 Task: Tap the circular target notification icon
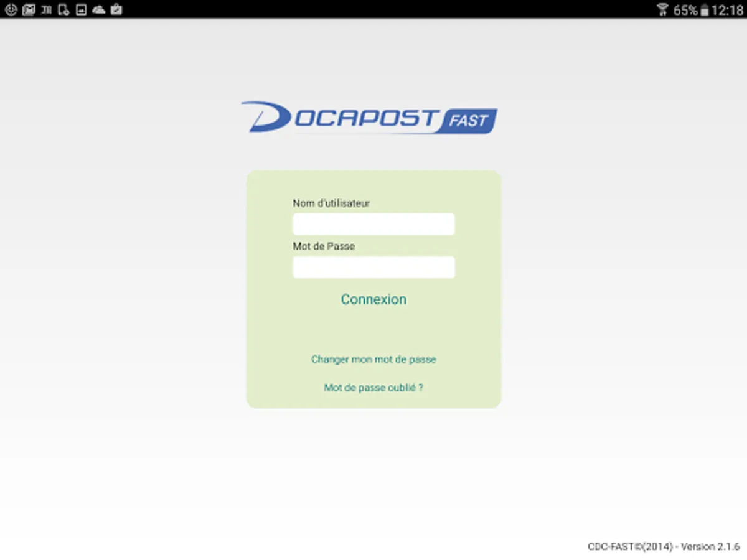pos(11,9)
